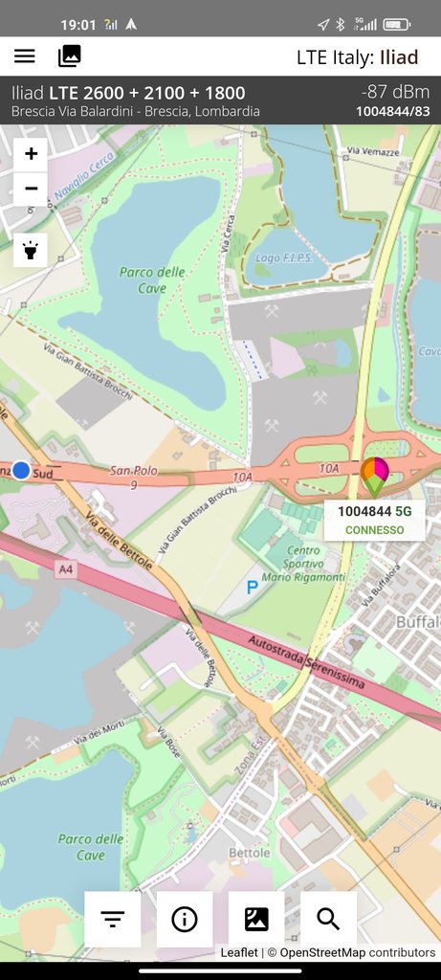Open the hamburger menu
The image size is (441, 980).
tap(24, 56)
